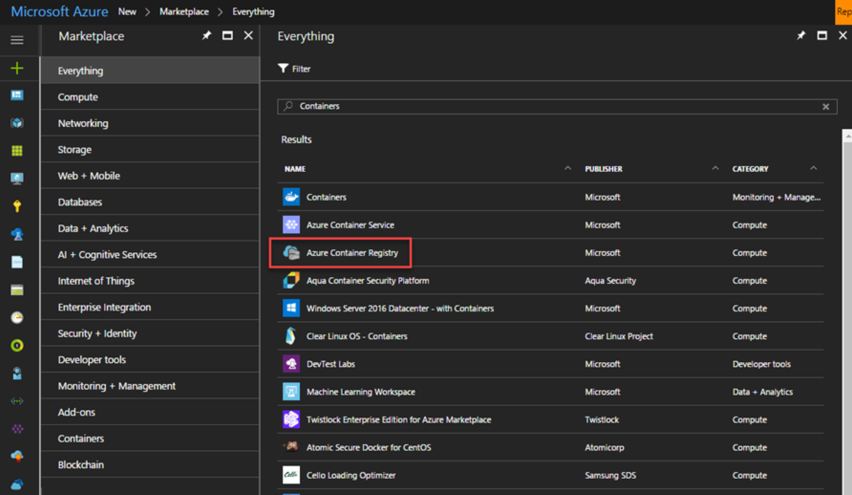852x495 pixels.
Task: Click the Clear Linux OS penguin icon
Action: pos(291,336)
